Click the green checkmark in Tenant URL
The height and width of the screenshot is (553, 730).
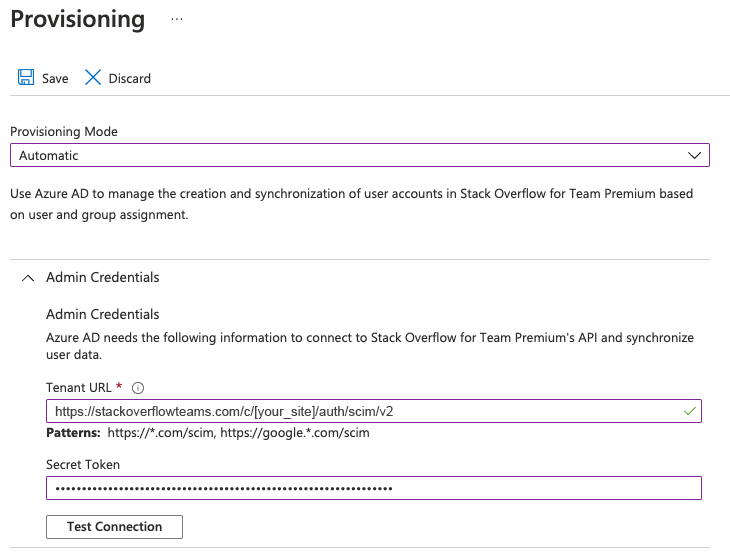point(687,410)
